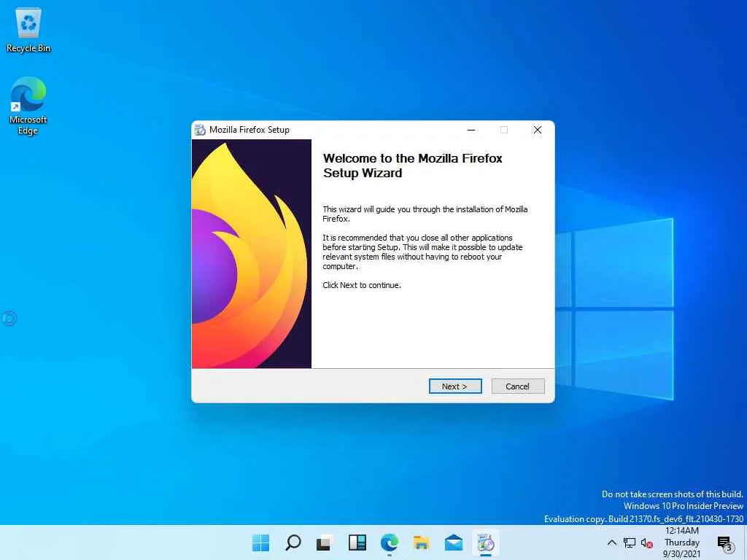Screen dimensions: 747x560
Task: Cancel the Mozilla Firefox Setup wizard
Action: pyautogui.click(x=517, y=386)
